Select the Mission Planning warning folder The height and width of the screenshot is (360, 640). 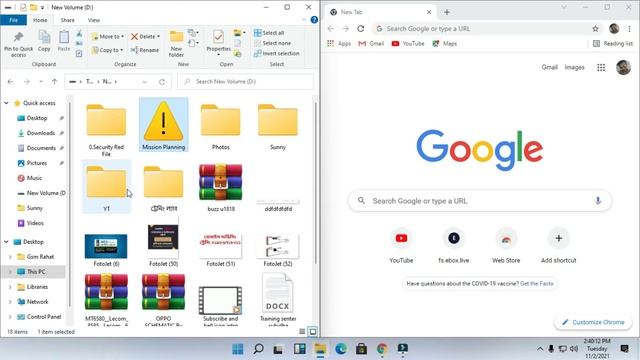click(x=164, y=124)
